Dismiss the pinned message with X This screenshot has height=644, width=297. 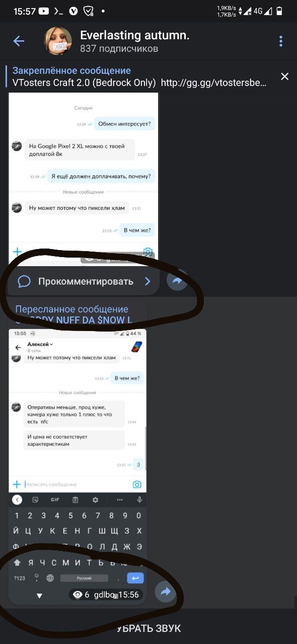(284, 76)
